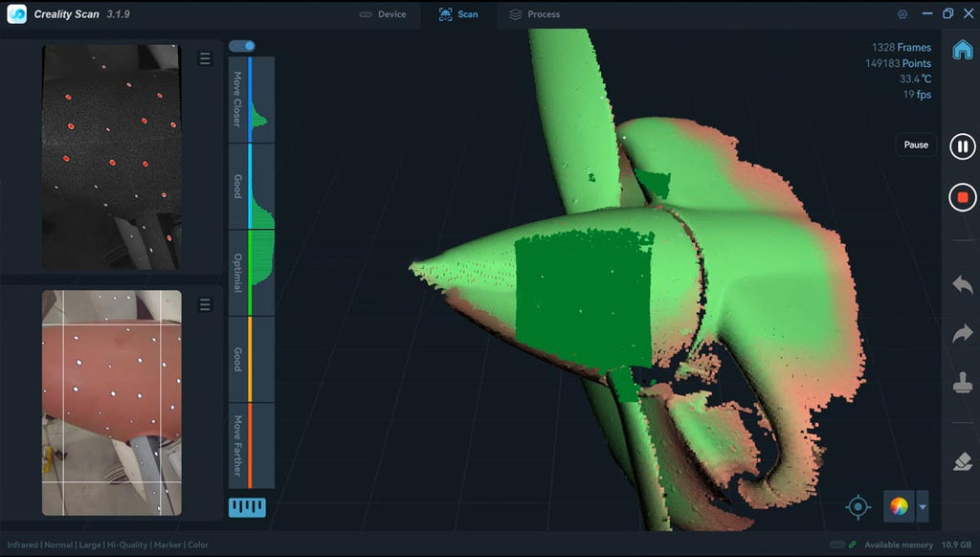Screen dimensions: 980x557
Task: Pause the scan with the pause button
Action: tap(962, 146)
